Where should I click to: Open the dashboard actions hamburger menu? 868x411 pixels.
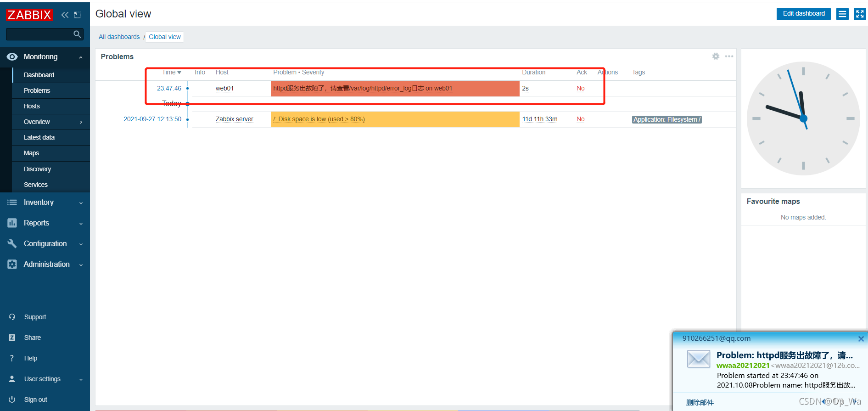coord(842,14)
